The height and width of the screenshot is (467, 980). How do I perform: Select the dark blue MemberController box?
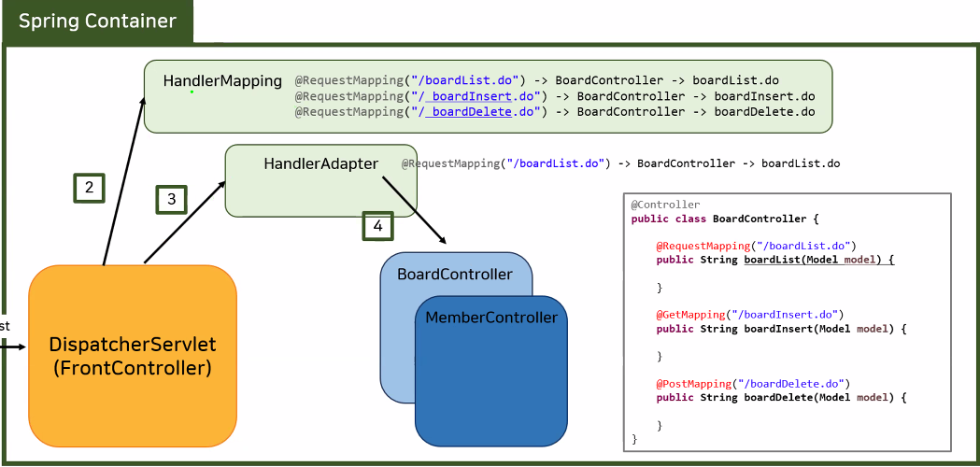click(491, 372)
